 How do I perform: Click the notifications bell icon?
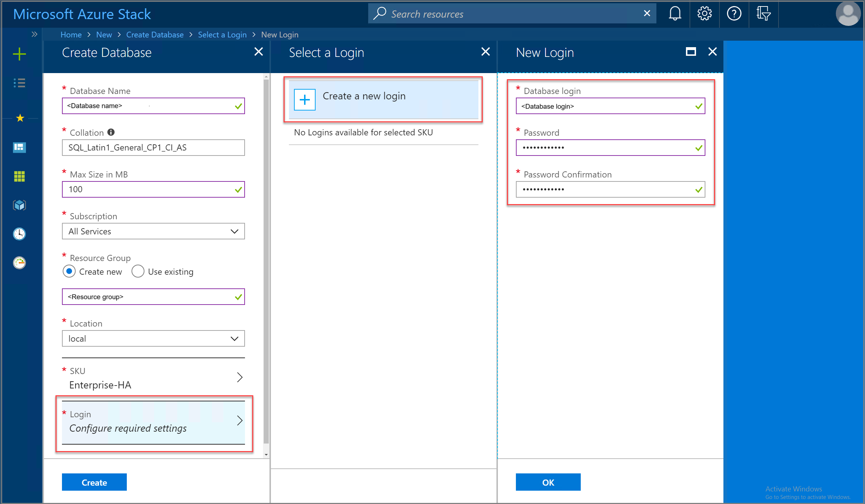point(673,14)
